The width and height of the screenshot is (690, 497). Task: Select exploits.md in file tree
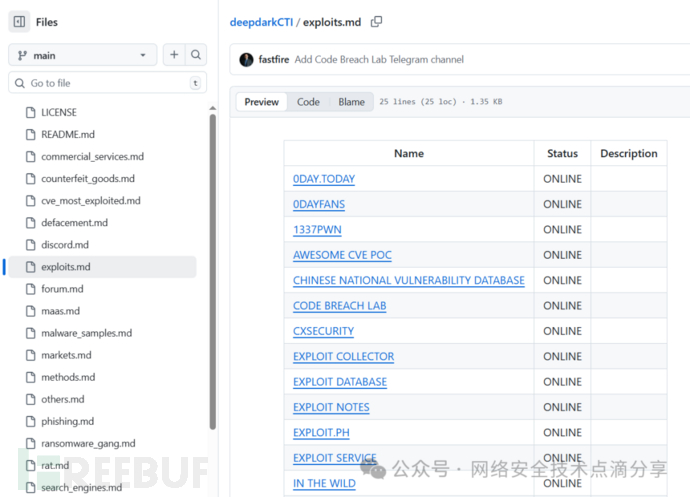(x=102, y=267)
